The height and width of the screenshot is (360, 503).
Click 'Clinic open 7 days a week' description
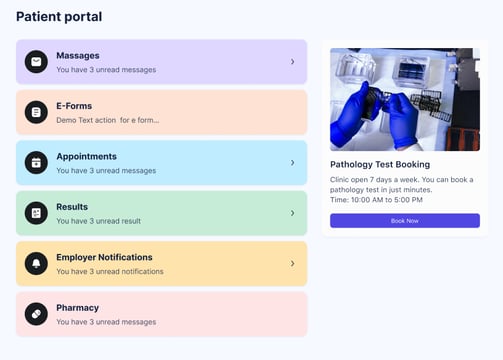(x=402, y=185)
